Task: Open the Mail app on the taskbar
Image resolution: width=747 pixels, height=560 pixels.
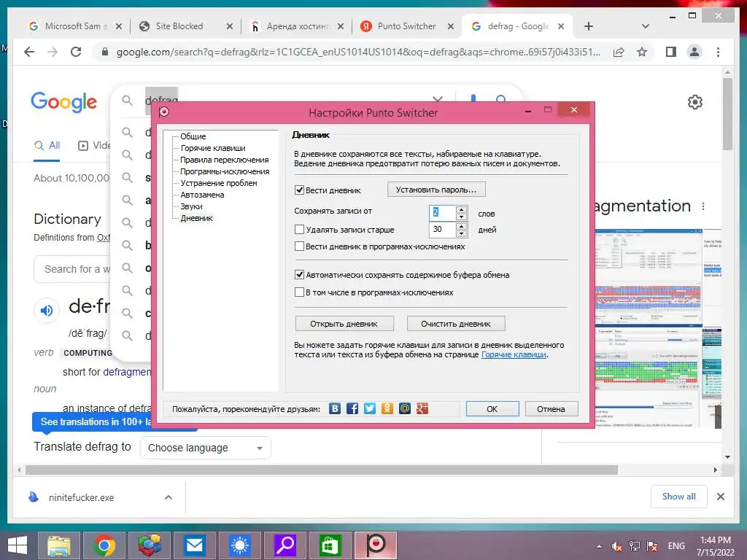Action: 194,545
